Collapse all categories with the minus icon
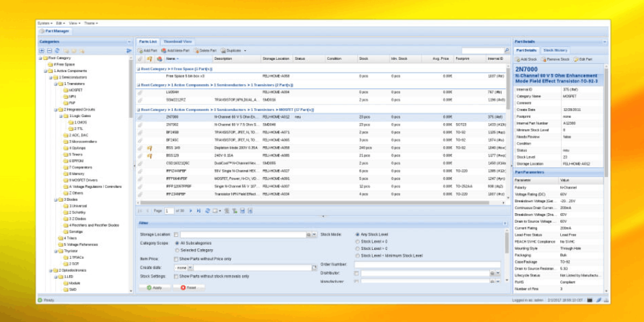The height and width of the screenshot is (322, 644). coord(49,50)
